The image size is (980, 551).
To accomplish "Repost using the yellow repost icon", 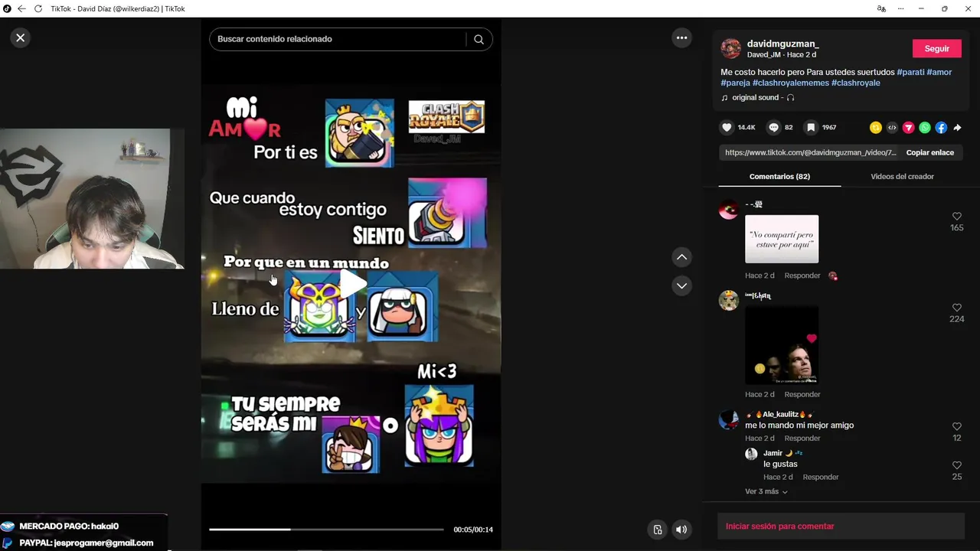I will (876, 128).
